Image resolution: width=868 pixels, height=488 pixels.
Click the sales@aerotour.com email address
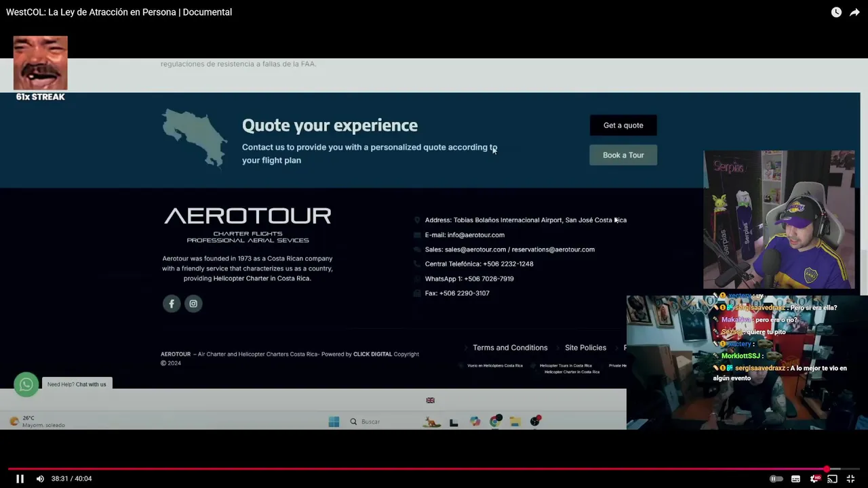(x=475, y=249)
